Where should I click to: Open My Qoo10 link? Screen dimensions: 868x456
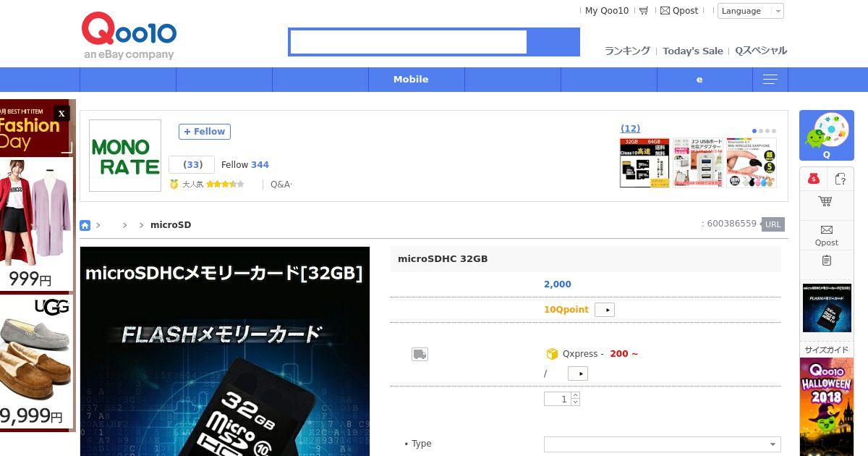tap(607, 11)
